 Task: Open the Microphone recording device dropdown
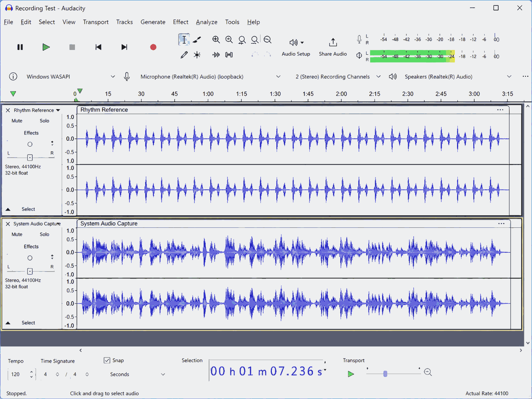point(211,76)
